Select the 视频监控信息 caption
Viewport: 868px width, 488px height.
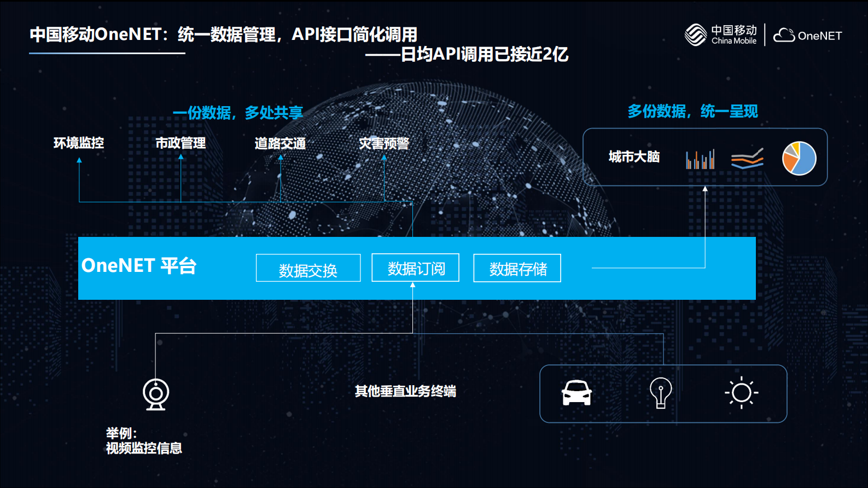(144, 448)
